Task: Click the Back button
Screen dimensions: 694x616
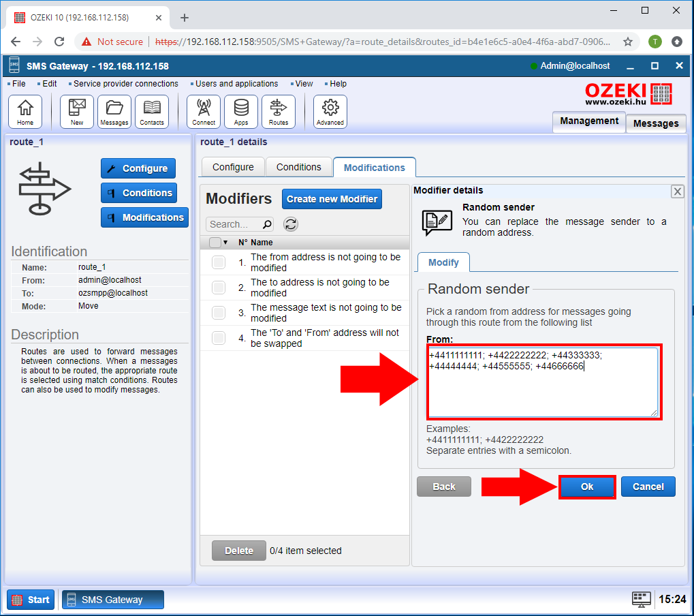Action: 444,487
